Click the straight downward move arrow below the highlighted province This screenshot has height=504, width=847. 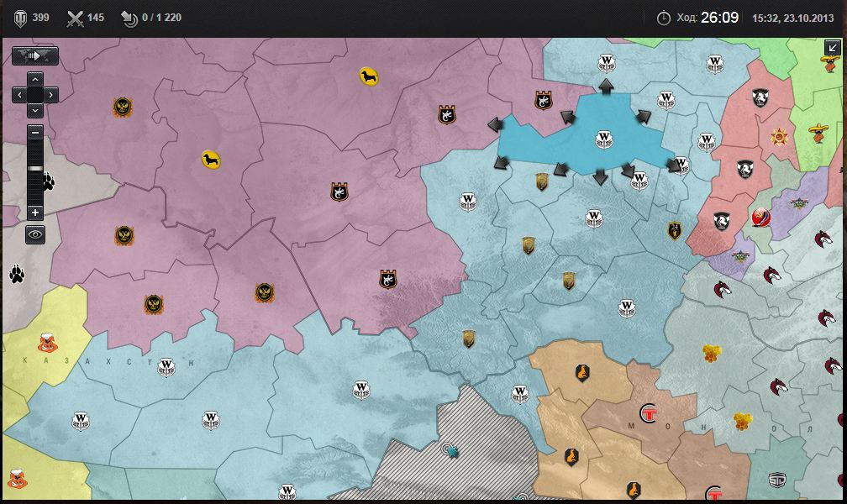(600, 176)
